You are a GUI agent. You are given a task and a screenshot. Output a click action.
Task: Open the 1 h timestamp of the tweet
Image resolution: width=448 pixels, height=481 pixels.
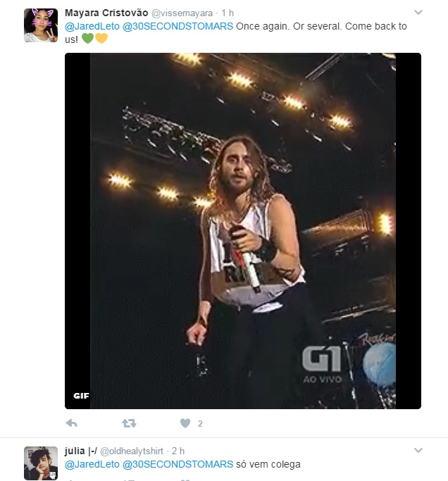[228, 13]
